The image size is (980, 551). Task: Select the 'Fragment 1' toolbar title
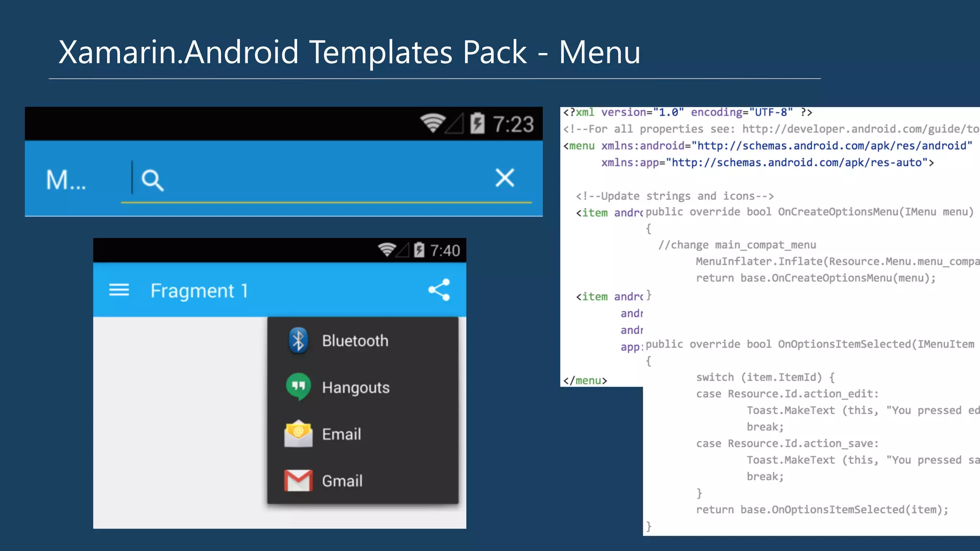point(200,290)
